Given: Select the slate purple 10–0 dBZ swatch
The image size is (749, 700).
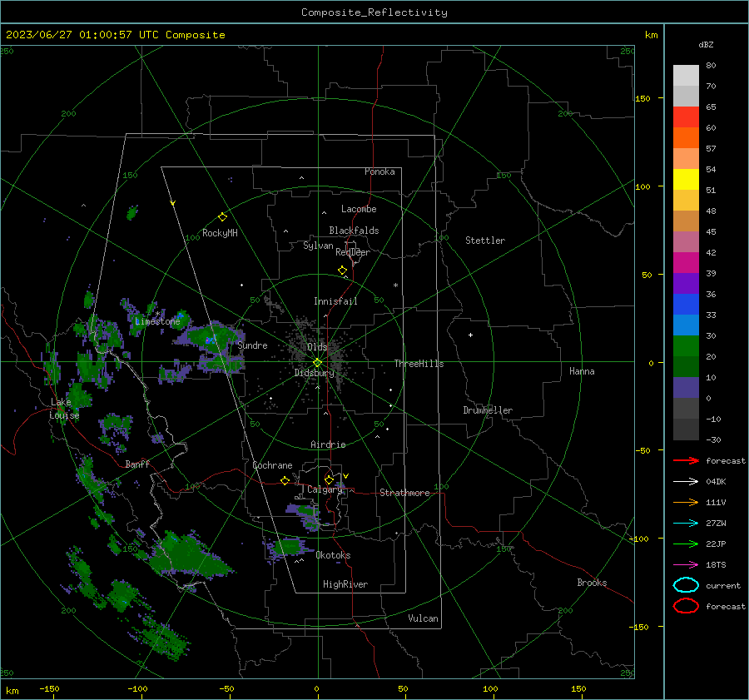Looking at the screenshot, I should 686,388.
